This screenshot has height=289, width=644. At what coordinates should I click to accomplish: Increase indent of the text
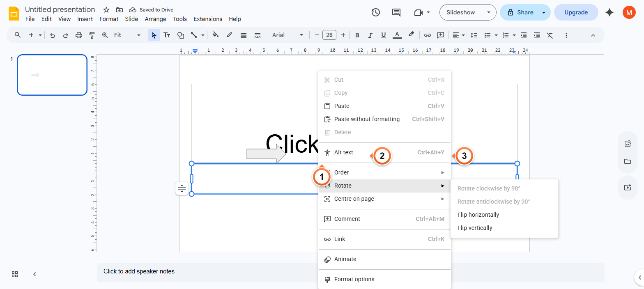[x=537, y=35]
